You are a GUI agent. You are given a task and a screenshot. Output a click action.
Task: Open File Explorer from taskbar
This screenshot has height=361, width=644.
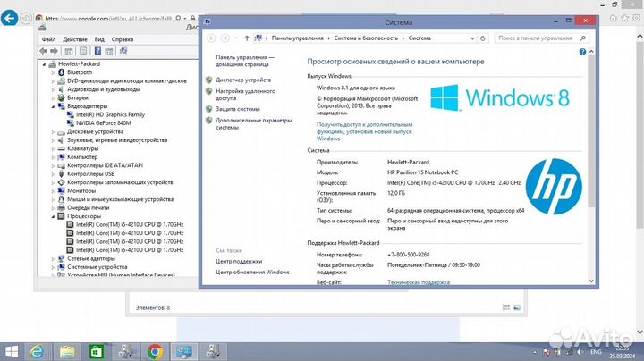point(67,351)
